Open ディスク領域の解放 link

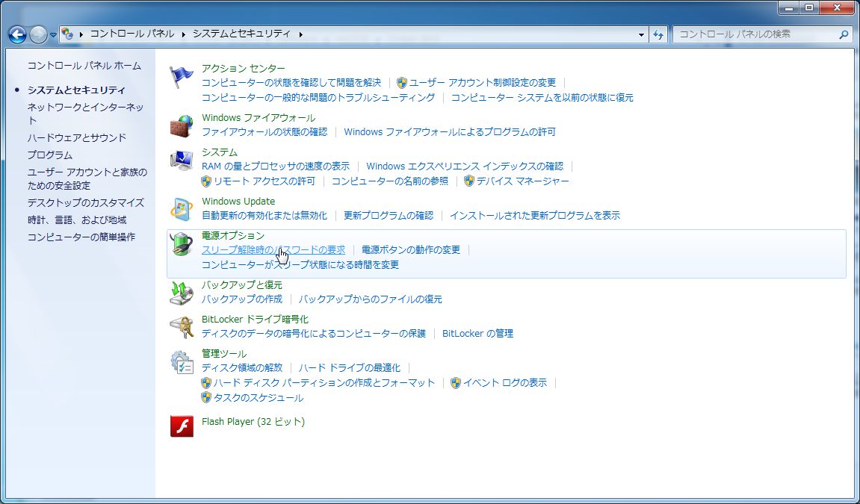(242, 367)
